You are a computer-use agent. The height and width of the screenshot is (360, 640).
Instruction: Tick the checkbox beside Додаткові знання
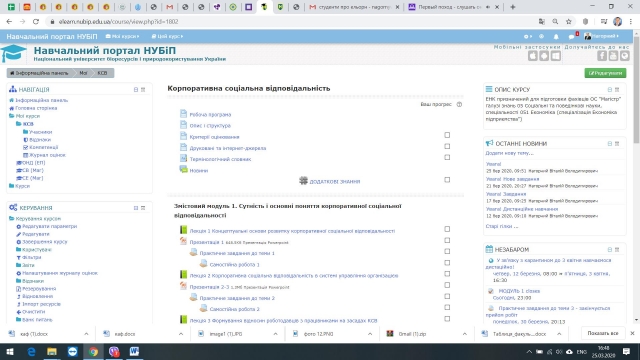click(x=447, y=180)
